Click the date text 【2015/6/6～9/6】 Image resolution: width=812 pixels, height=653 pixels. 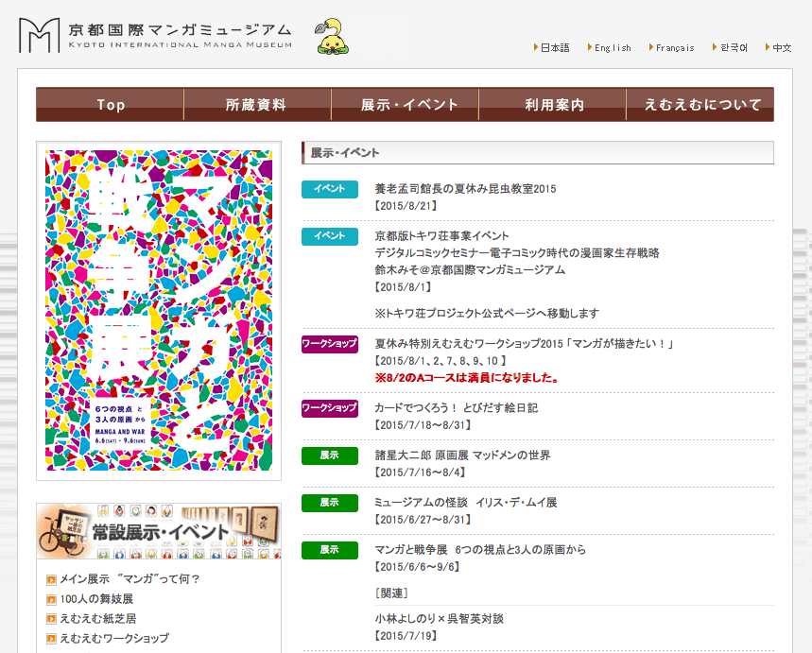tap(418, 567)
